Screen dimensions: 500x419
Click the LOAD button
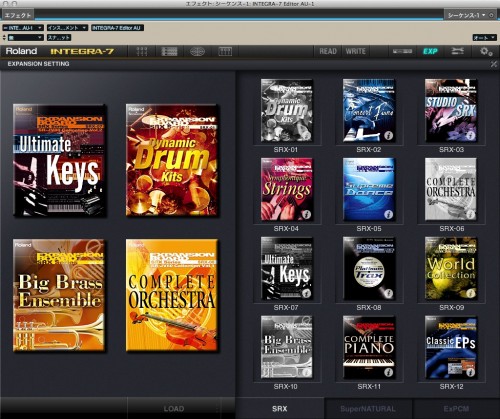pos(174,408)
